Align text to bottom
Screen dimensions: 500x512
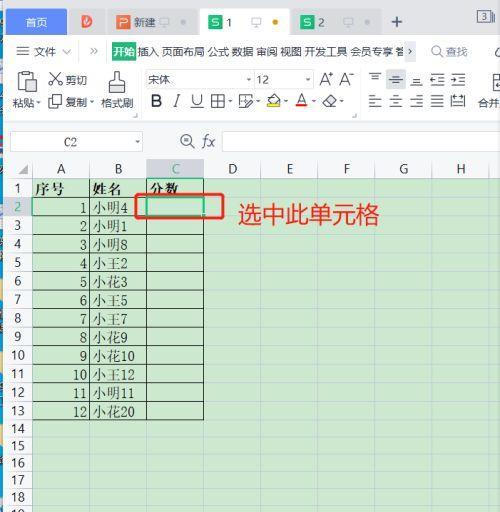(x=416, y=81)
